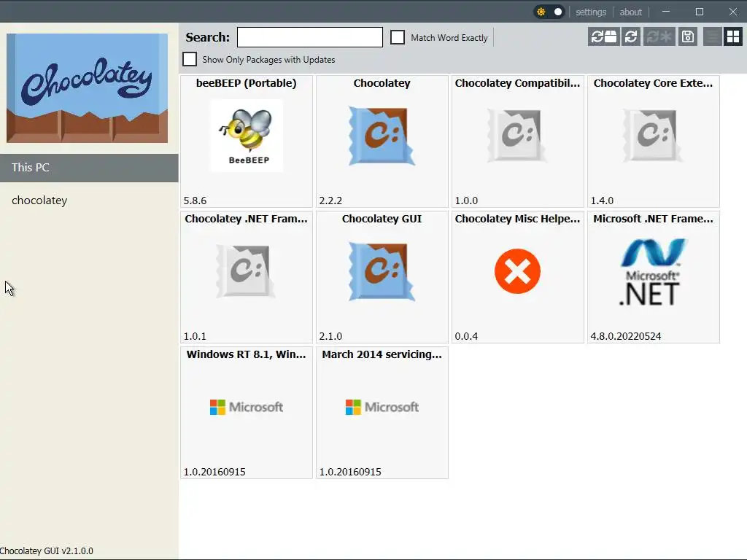The image size is (747, 560).
Task: Click the March 2014 servicing Microsoft logo
Action: pos(382,407)
